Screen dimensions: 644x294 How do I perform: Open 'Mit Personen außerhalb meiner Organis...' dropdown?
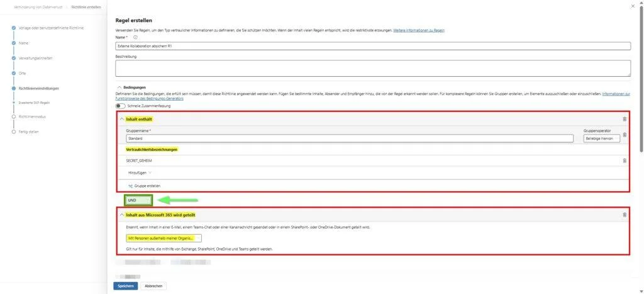[x=163, y=239]
